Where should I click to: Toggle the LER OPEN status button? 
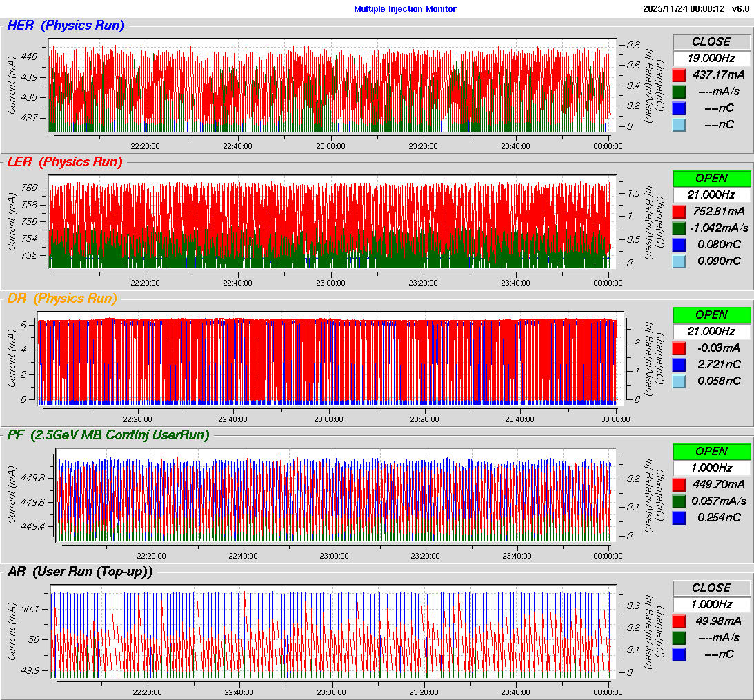(711, 178)
